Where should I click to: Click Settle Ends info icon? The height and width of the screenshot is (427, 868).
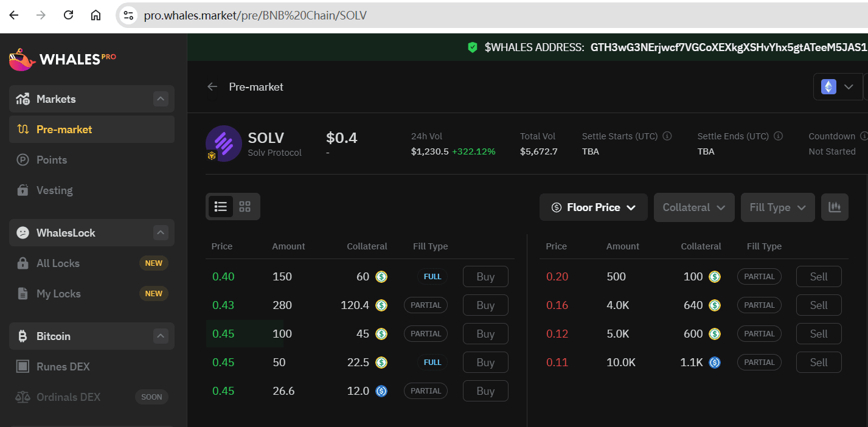point(778,136)
